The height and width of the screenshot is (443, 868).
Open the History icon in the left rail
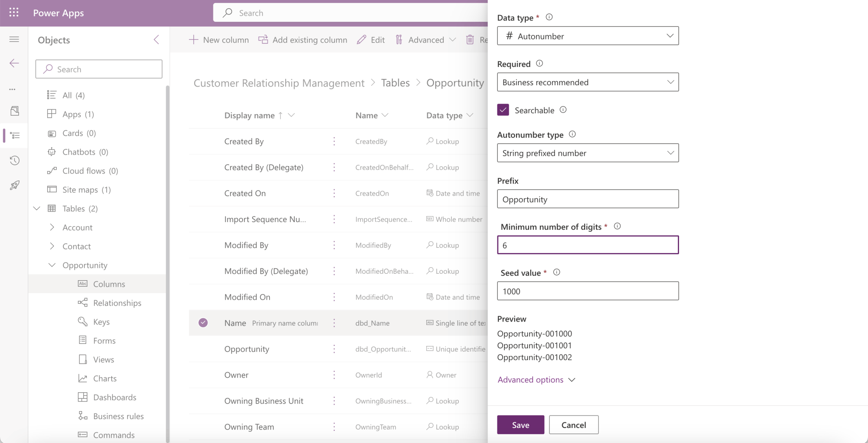15,160
